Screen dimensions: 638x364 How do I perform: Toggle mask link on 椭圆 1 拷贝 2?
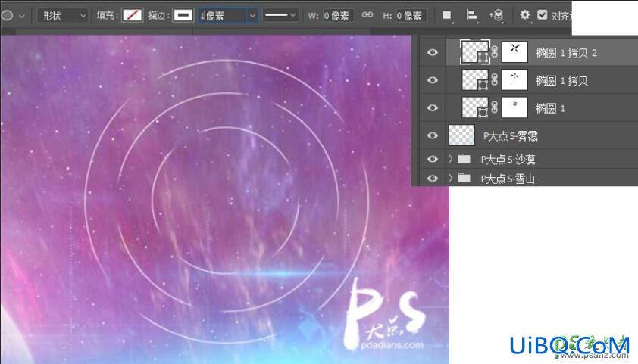494,52
